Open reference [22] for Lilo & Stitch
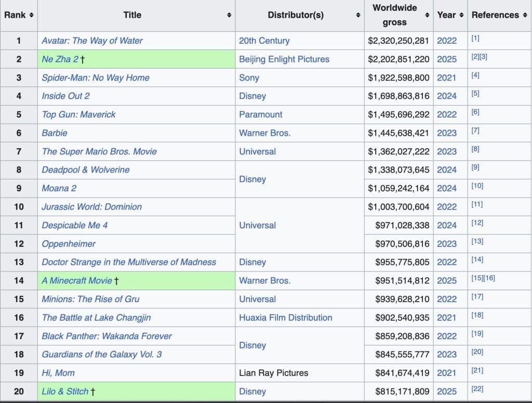532x403 pixels. (x=477, y=389)
